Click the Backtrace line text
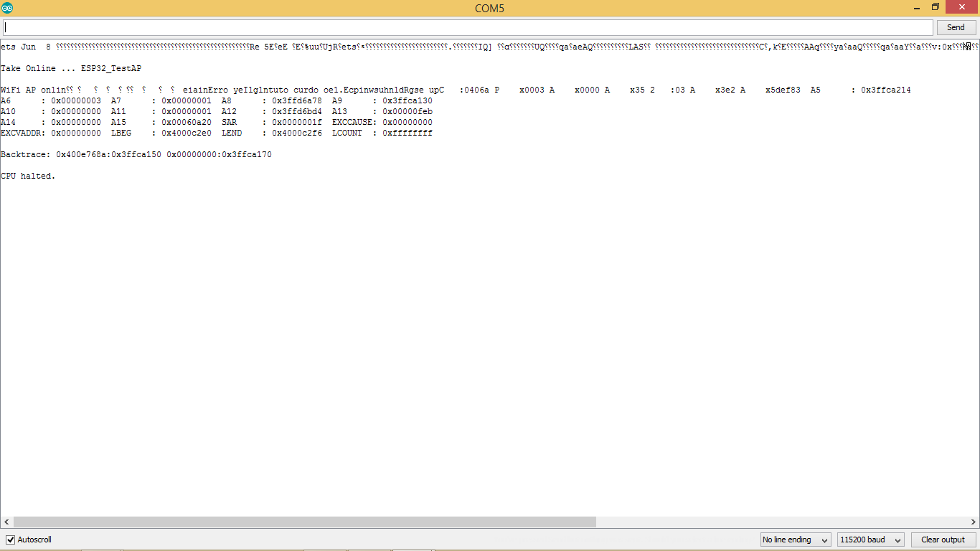The height and width of the screenshot is (551, 980). pyautogui.click(x=136, y=154)
